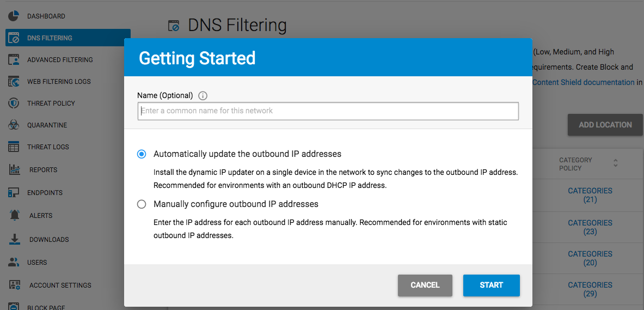Select Automatically update the outbound IP addresses

point(142,154)
